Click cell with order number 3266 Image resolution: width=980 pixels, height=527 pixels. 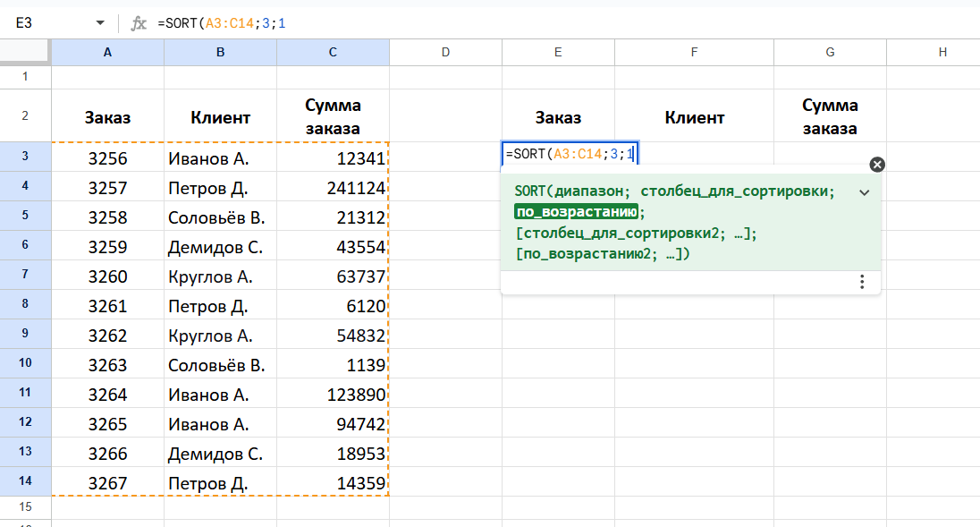[107, 454]
